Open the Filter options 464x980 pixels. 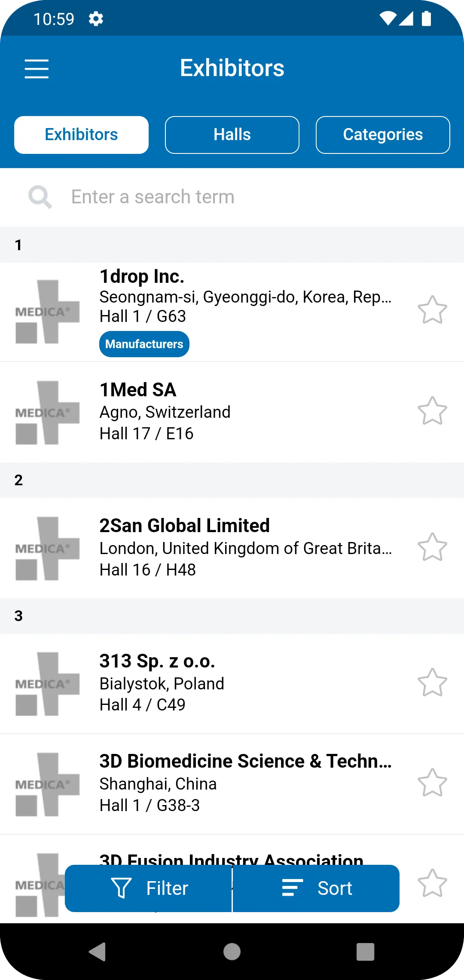pos(148,888)
